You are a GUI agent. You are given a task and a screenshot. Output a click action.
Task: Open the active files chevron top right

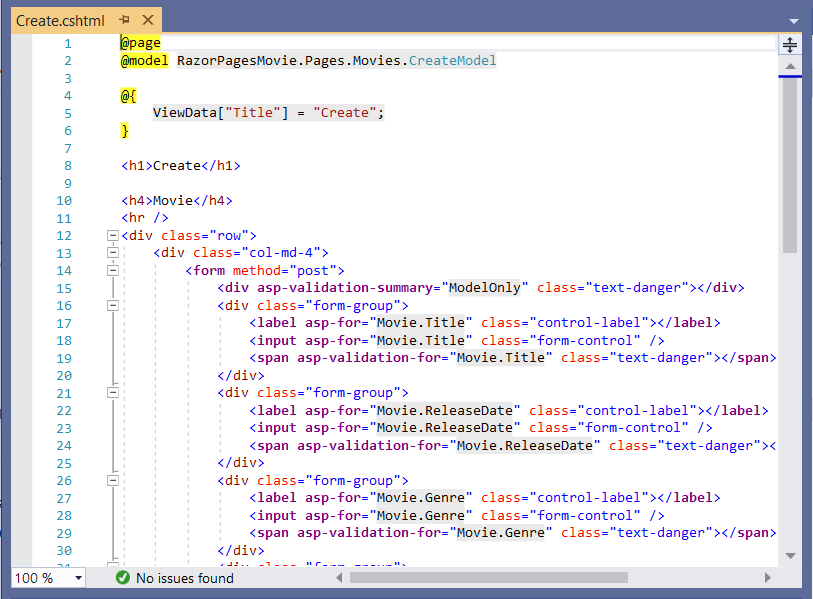(x=794, y=19)
